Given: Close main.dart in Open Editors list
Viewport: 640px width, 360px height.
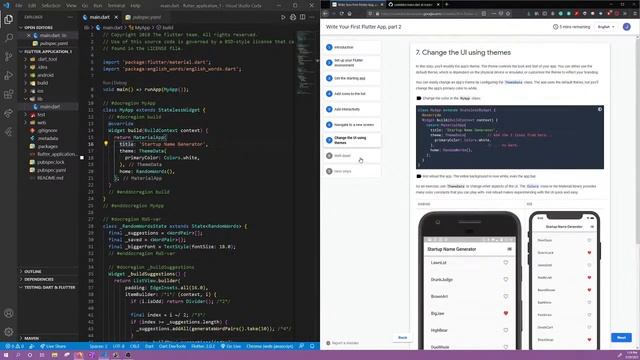Looking at the screenshot, I should [29, 36].
